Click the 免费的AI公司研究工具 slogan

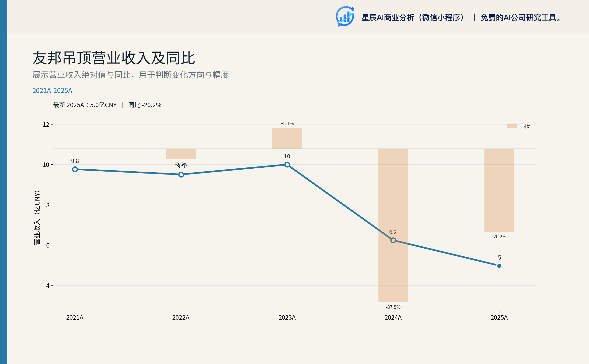pos(521,17)
